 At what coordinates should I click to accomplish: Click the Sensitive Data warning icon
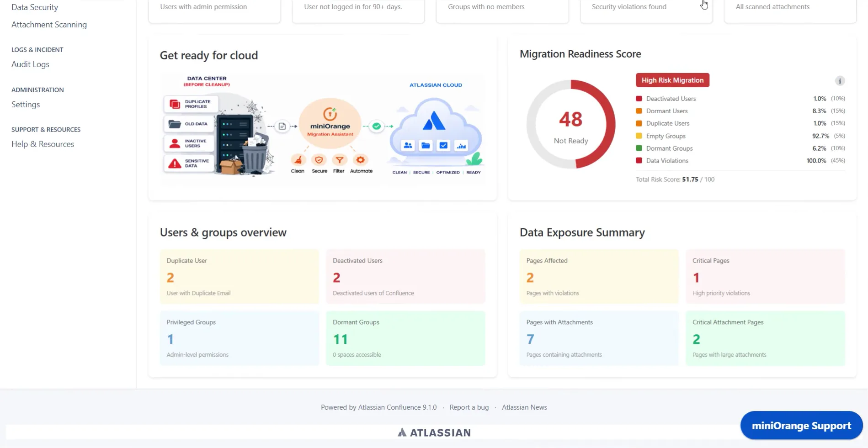pos(175,163)
